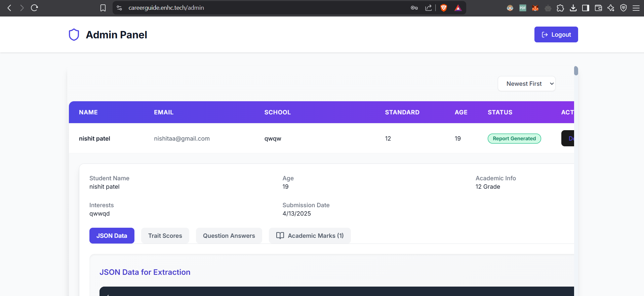
Task: Open the Brave Shields lion icon
Action: [x=444, y=8]
